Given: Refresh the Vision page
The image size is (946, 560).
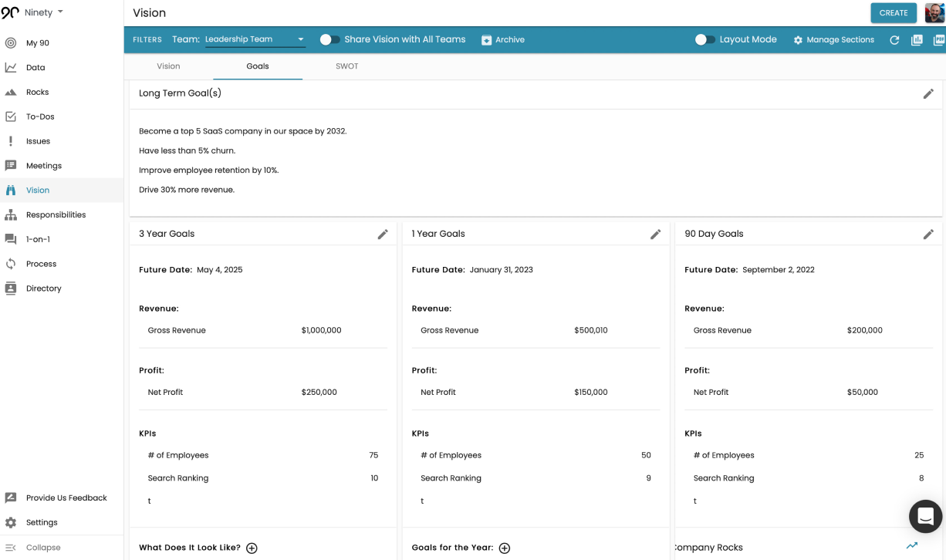Looking at the screenshot, I should pyautogui.click(x=894, y=39).
